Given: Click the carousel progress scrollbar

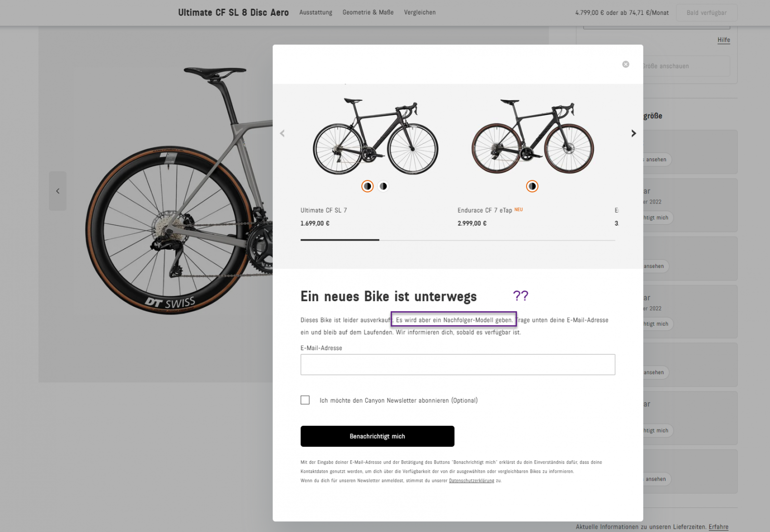Looking at the screenshot, I should tap(457, 240).
